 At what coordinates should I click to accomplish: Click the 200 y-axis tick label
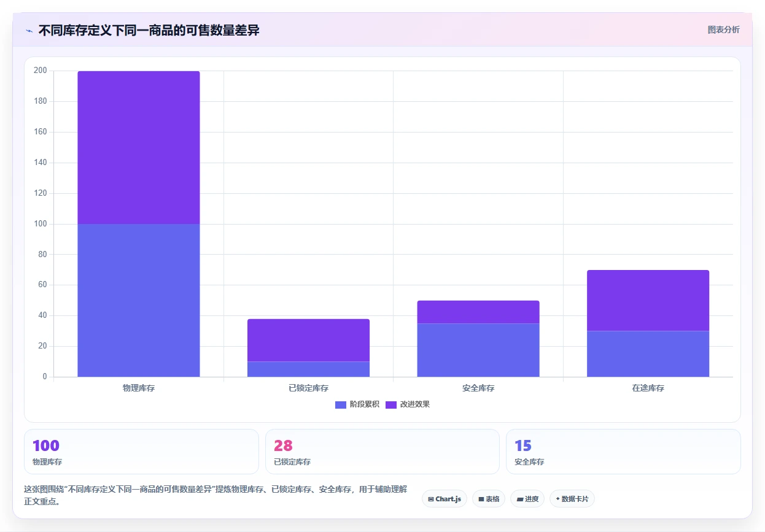40,71
